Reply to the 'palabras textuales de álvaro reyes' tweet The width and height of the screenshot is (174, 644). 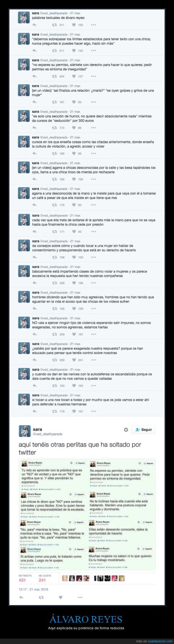[x=34, y=25]
